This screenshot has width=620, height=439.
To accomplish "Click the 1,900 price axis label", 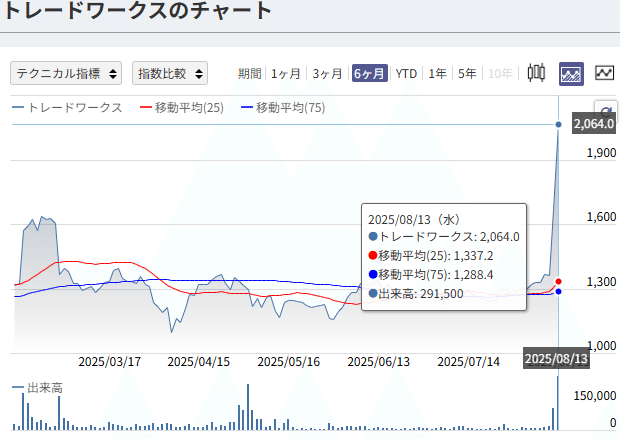I will tap(601, 153).
